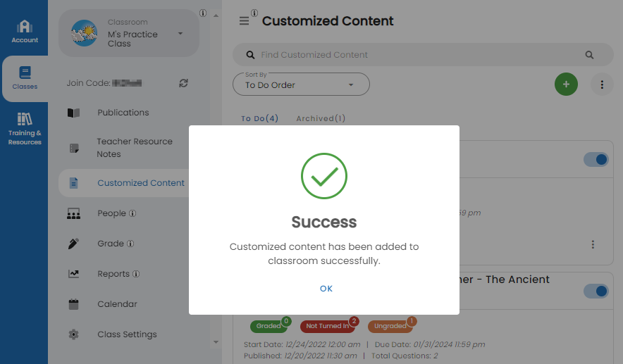Open the Account section in sidebar
623x364 pixels.
pyautogui.click(x=25, y=32)
